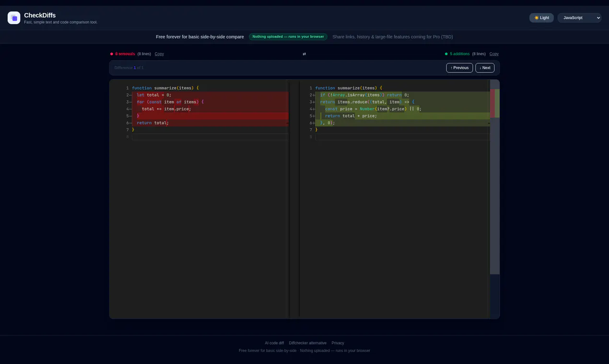
Task: Click the 'Difference 1 of 1' counter
Action: [x=129, y=68]
